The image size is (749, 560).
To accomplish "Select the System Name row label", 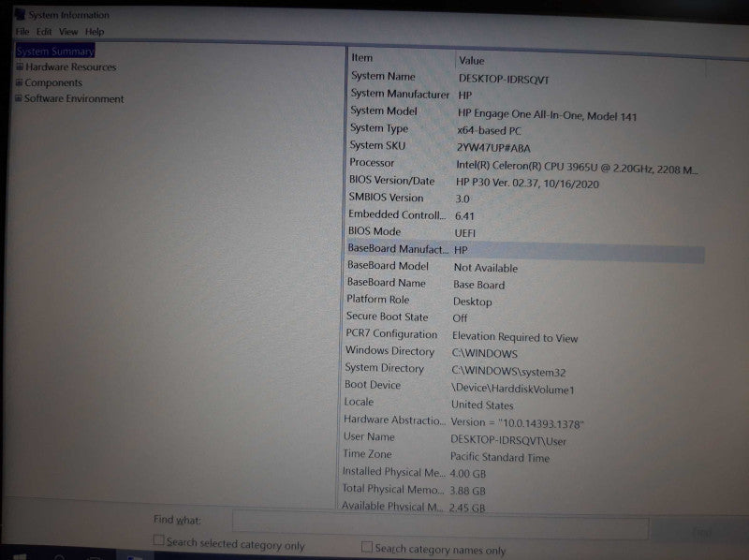I will point(383,76).
